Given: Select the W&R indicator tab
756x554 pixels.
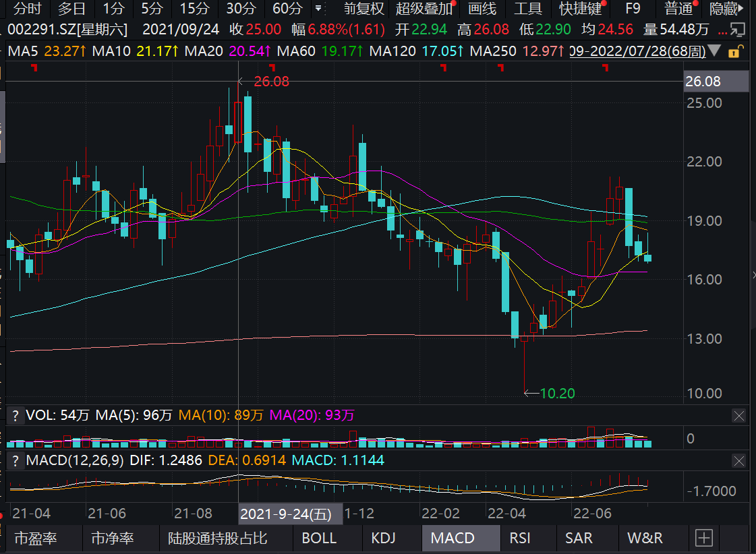Looking at the screenshot, I should tap(645, 538).
